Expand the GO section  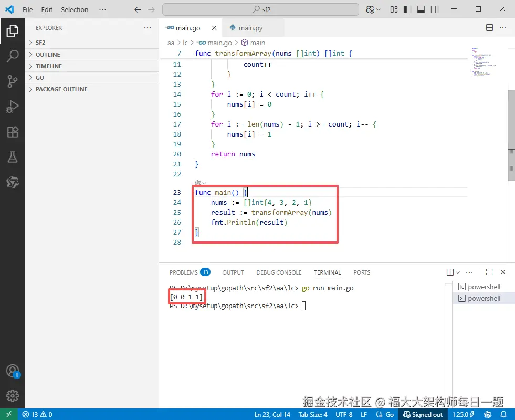pyautogui.click(x=92, y=78)
